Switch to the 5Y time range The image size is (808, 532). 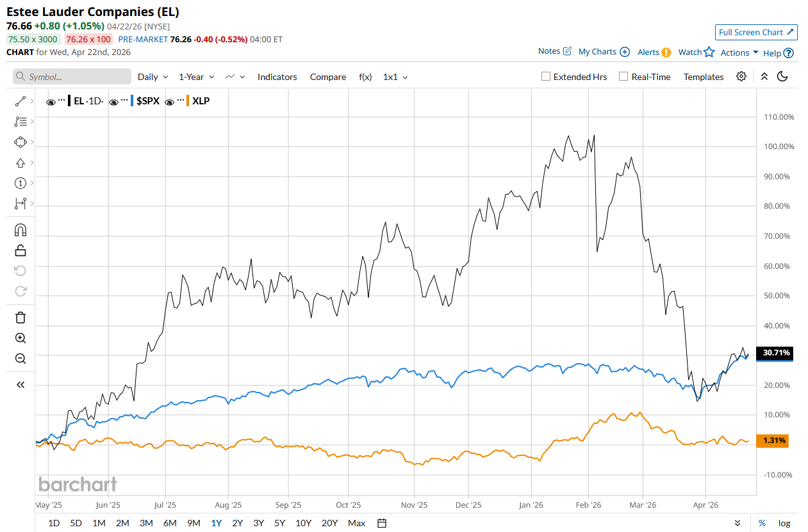coord(279,523)
